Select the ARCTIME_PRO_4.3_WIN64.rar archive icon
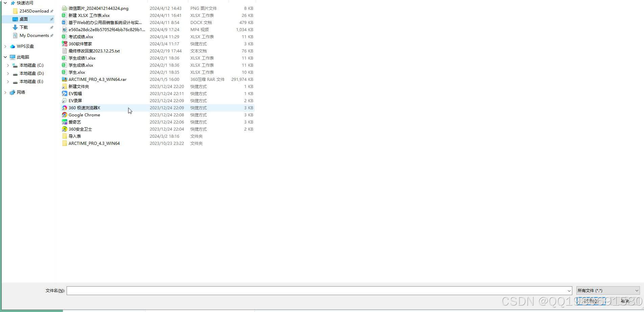Image resolution: width=644 pixels, height=312 pixels. tap(65, 79)
